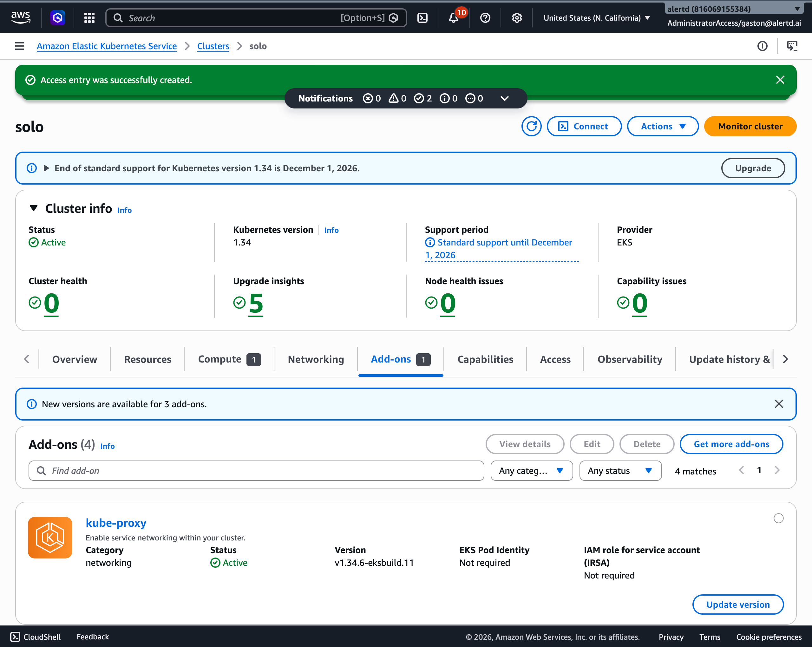Open the Clusters breadcrumb link

click(213, 46)
